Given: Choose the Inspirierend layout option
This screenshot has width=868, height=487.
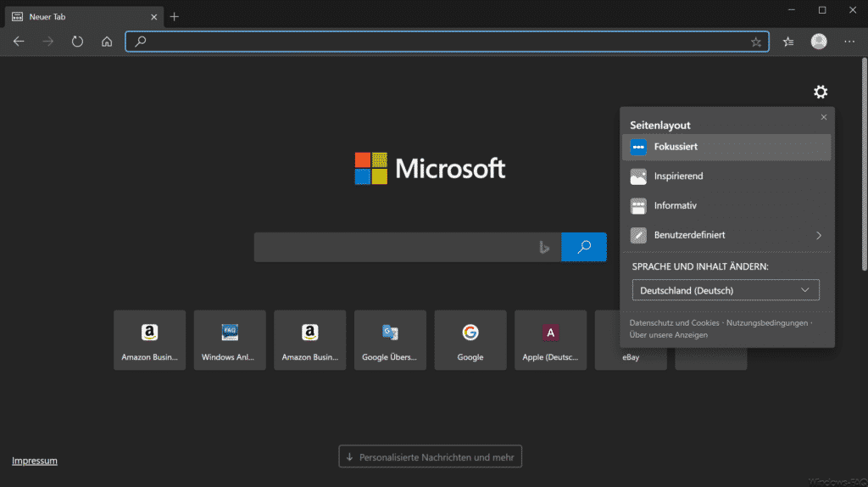Looking at the screenshot, I should pos(726,176).
